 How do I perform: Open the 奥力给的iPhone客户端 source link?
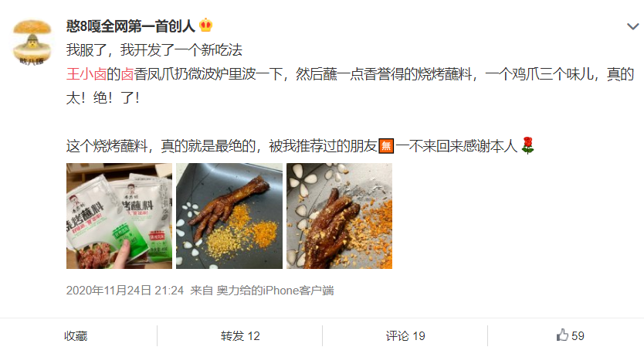(275, 291)
